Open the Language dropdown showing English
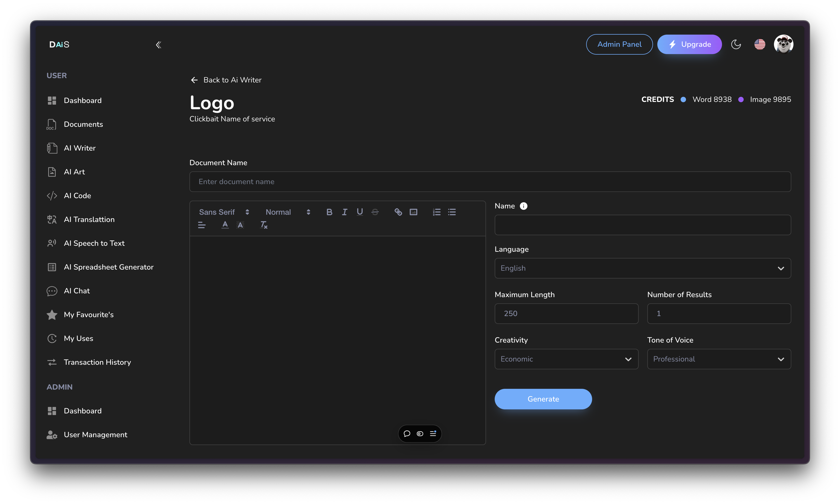The width and height of the screenshot is (840, 504). click(x=642, y=268)
